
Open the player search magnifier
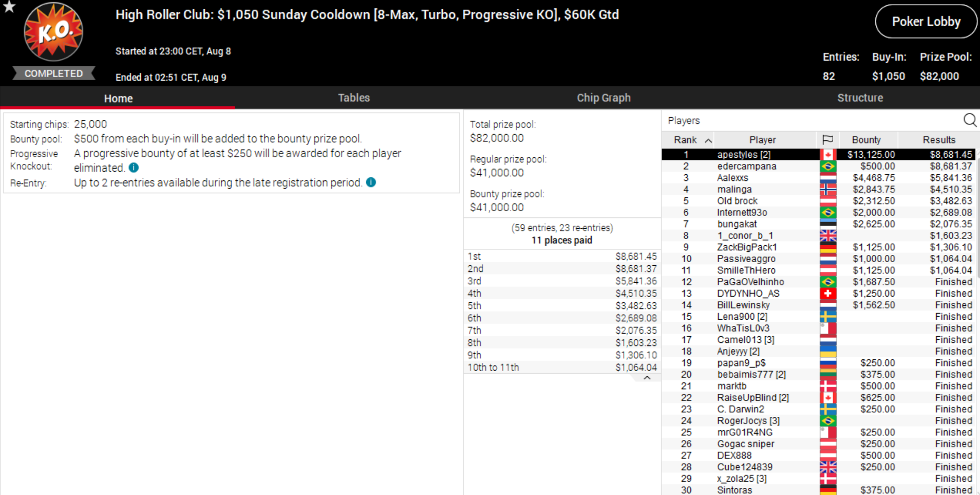tap(970, 120)
